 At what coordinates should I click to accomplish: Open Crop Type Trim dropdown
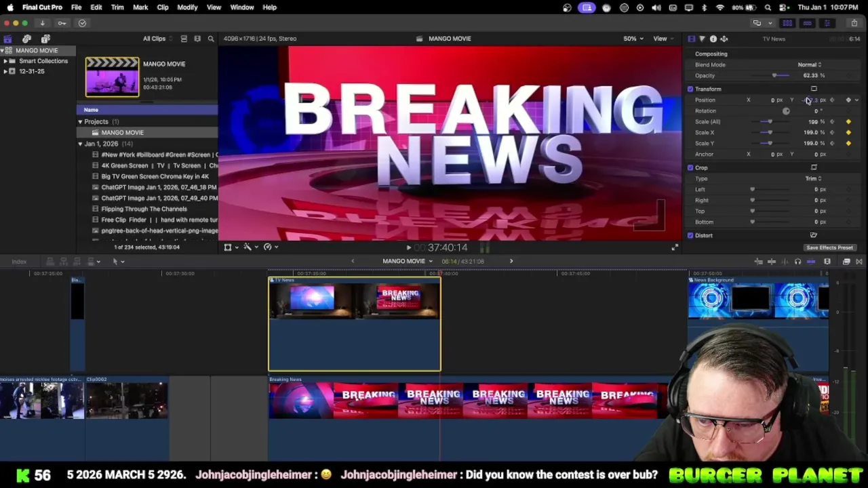(813, 179)
